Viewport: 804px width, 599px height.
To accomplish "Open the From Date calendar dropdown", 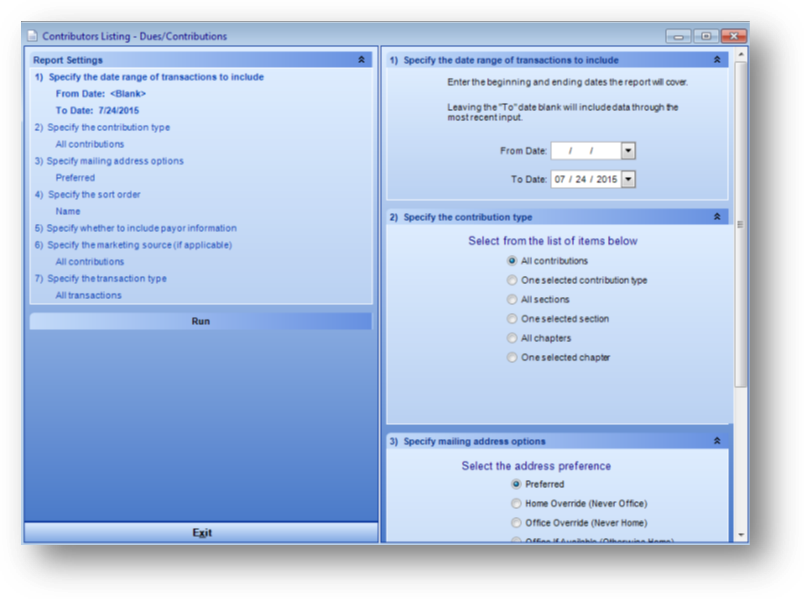I will 627,151.
